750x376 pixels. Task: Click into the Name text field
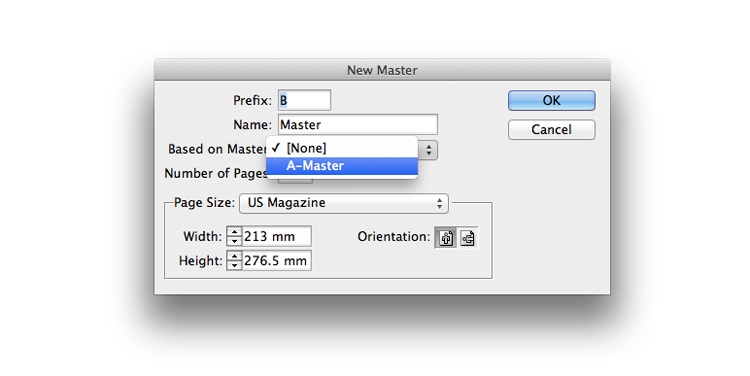(358, 125)
